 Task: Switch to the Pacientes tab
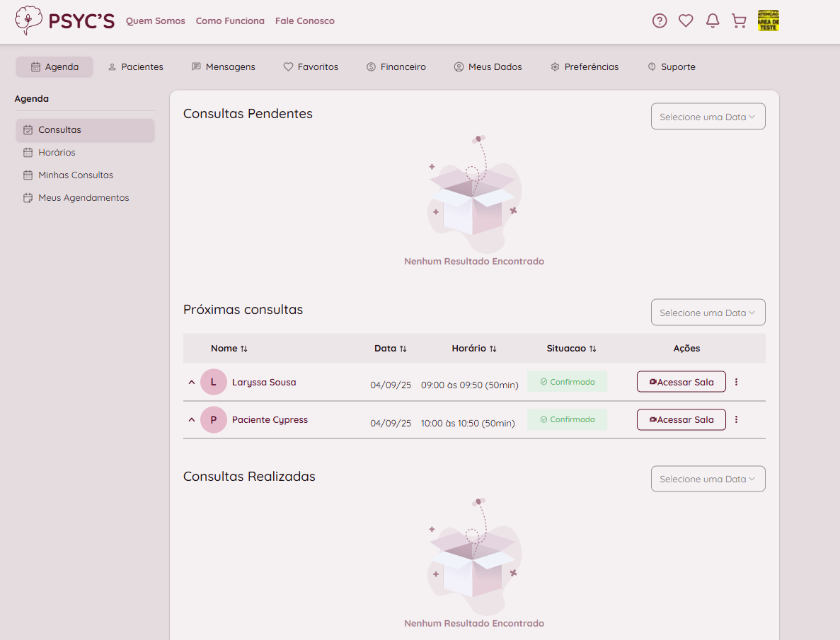click(135, 67)
